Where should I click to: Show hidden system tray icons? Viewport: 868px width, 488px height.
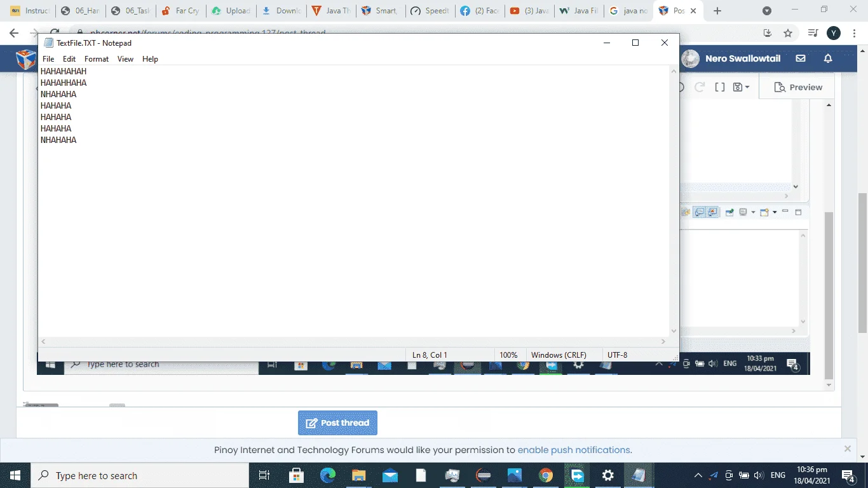pos(698,475)
